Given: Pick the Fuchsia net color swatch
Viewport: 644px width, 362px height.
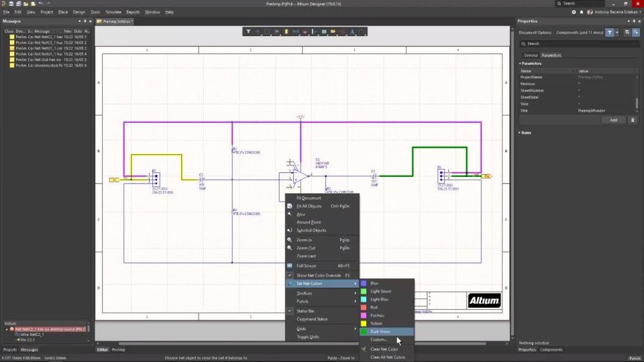Looking at the screenshot, I should (x=364, y=316).
